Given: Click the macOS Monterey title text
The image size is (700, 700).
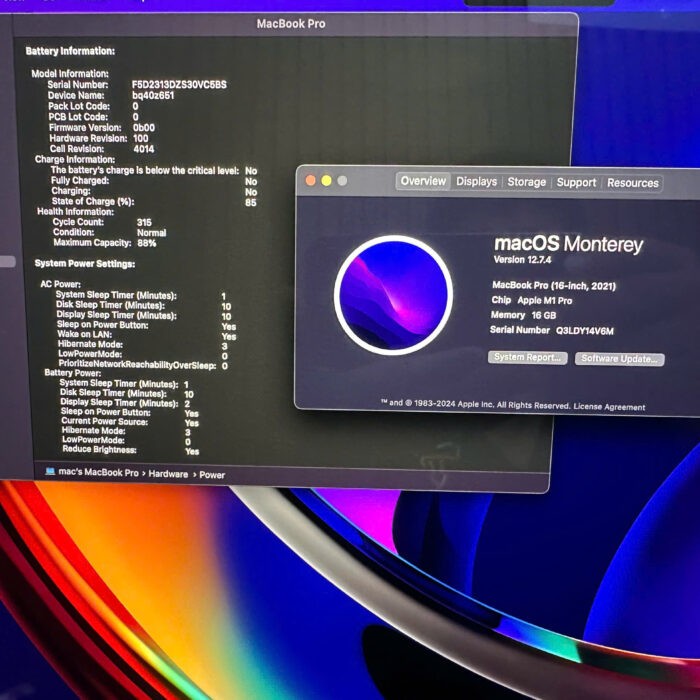Looking at the screenshot, I should pyautogui.click(x=569, y=244).
